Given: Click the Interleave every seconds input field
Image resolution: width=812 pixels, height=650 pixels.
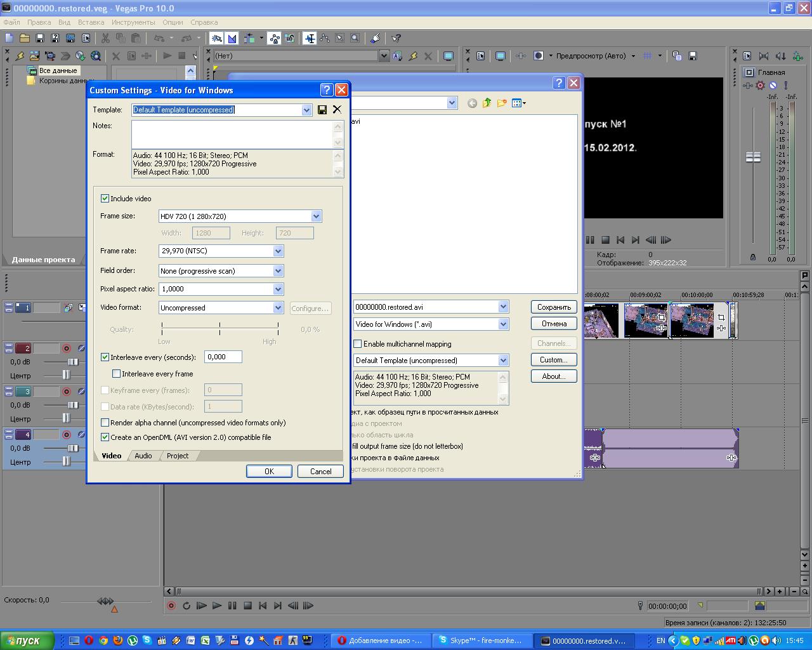Looking at the screenshot, I should coord(223,357).
